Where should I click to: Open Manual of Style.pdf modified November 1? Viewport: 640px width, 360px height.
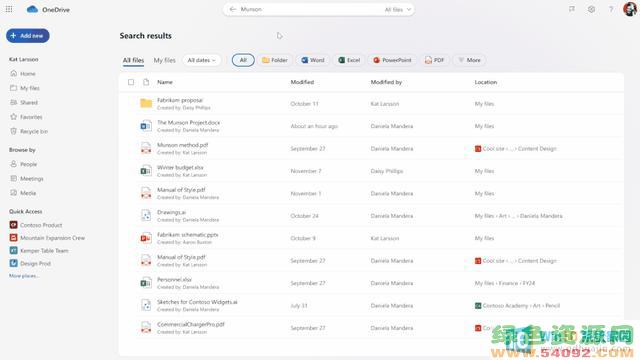181,190
